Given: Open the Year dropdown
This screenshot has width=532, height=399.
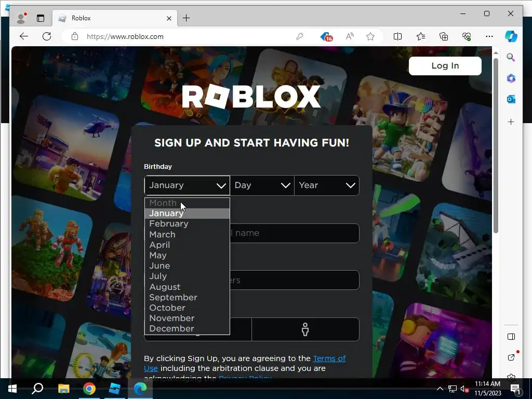Looking at the screenshot, I should [x=327, y=185].
